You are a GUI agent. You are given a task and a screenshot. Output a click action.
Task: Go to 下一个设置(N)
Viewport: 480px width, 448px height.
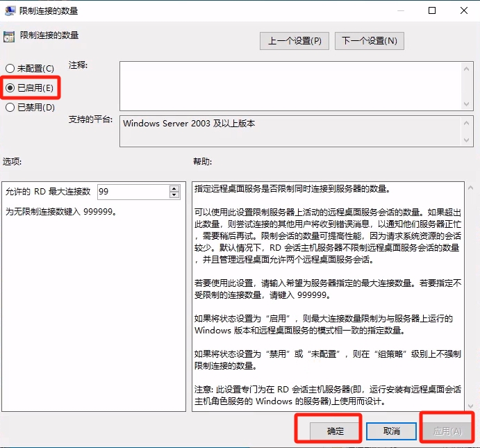[369, 41]
